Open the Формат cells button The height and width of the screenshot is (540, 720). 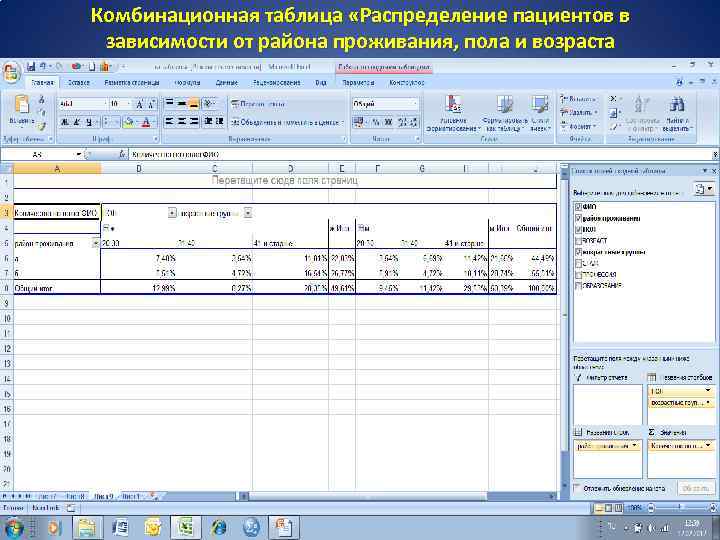coord(579,126)
